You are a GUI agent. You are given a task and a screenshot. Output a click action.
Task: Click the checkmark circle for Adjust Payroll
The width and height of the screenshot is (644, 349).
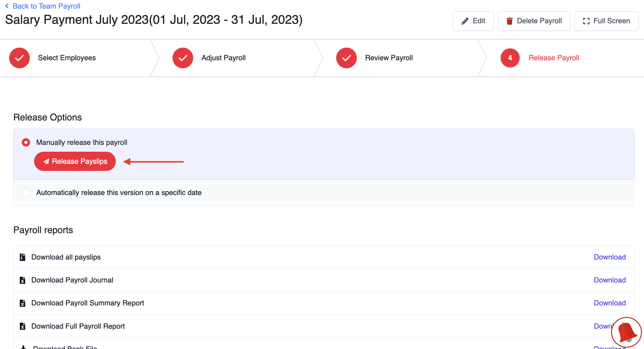(183, 58)
